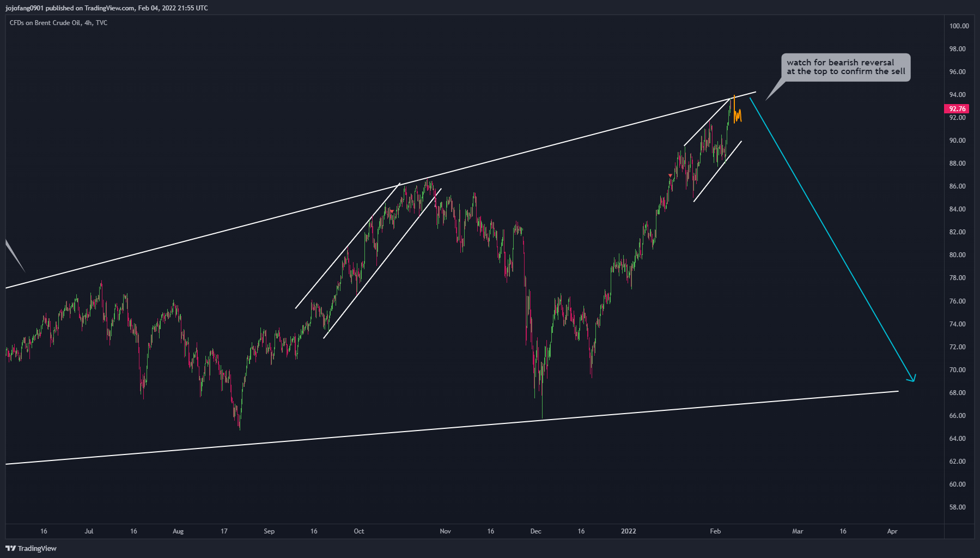Click the Dec label on time axis
Image resolution: width=980 pixels, height=558 pixels.
[x=536, y=531]
